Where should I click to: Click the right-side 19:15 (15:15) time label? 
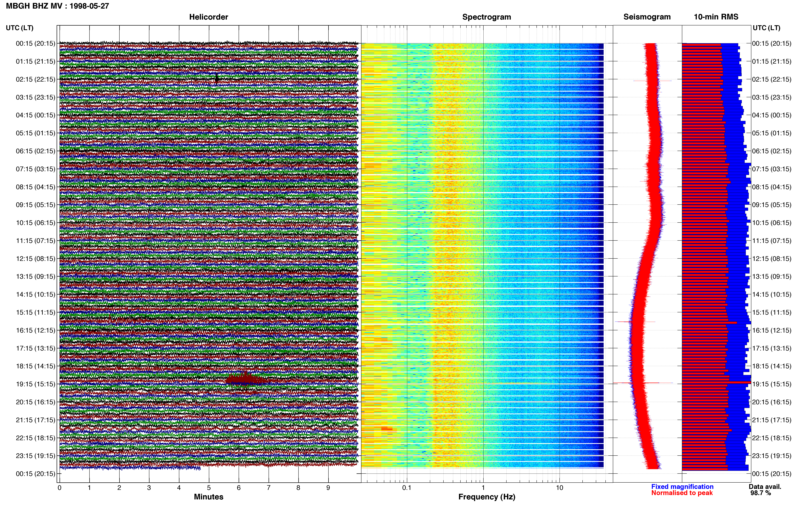tap(772, 384)
